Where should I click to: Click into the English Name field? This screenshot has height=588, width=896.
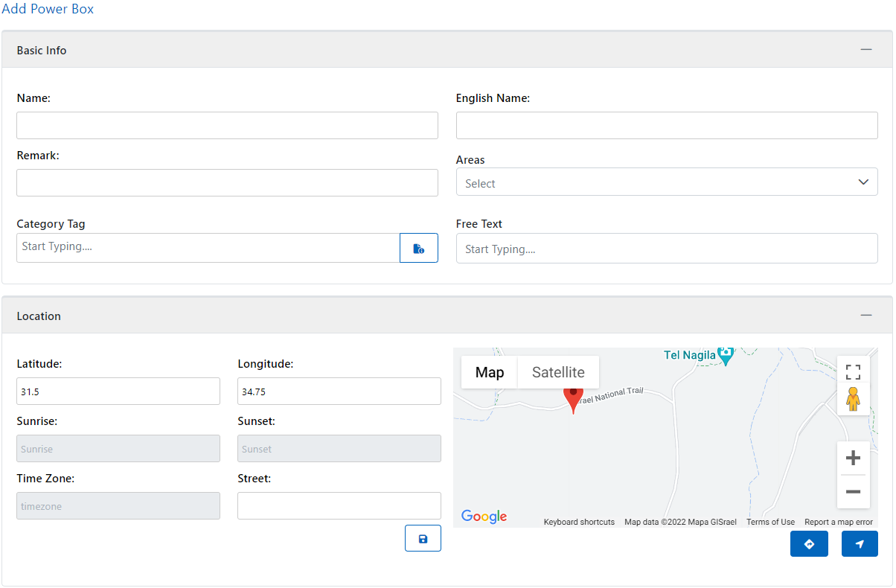pos(666,126)
